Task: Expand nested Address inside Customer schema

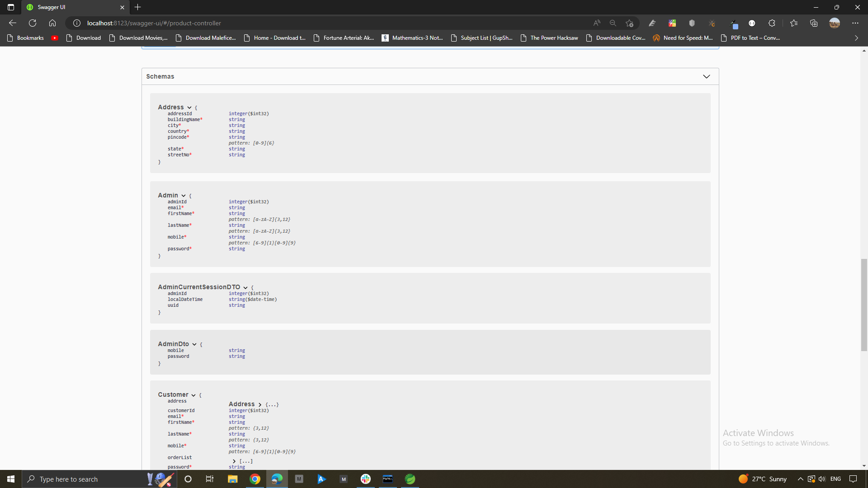Action: (x=260, y=404)
